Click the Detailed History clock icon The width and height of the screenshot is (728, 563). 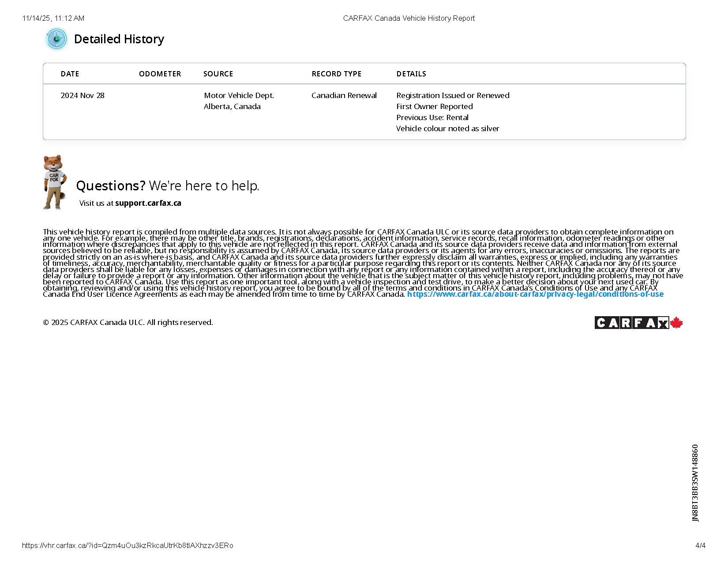coord(56,39)
